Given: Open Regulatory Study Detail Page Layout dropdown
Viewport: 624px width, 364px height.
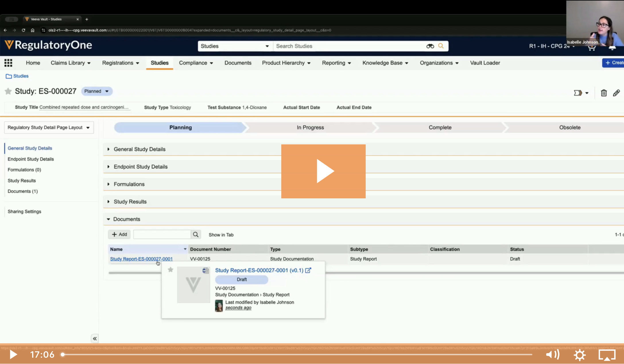Looking at the screenshot, I should coord(49,127).
